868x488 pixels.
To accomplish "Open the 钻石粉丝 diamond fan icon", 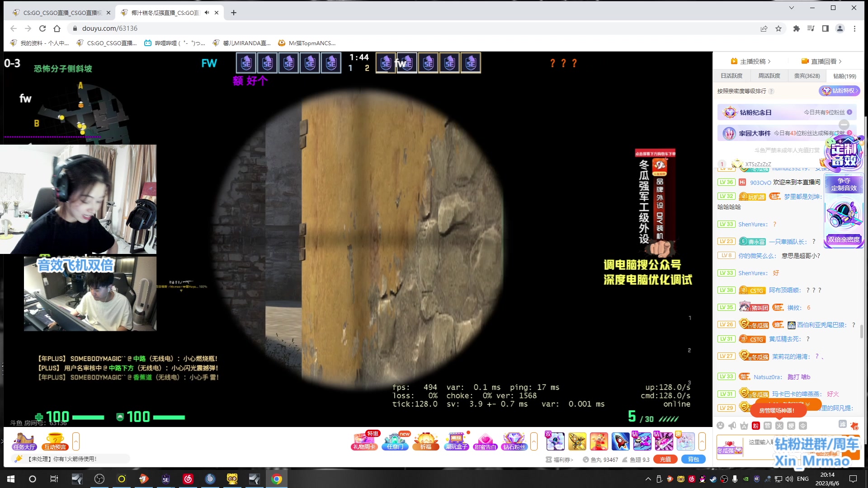I will tap(514, 441).
